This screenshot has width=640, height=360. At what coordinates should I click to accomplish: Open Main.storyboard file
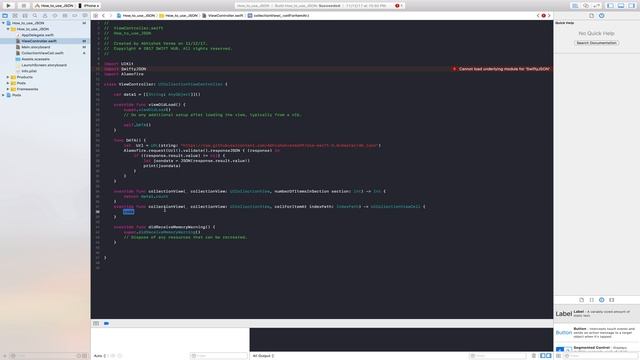(36, 47)
